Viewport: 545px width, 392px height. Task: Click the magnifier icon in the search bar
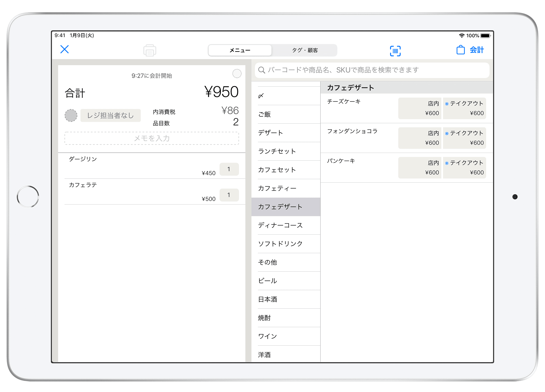(261, 70)
